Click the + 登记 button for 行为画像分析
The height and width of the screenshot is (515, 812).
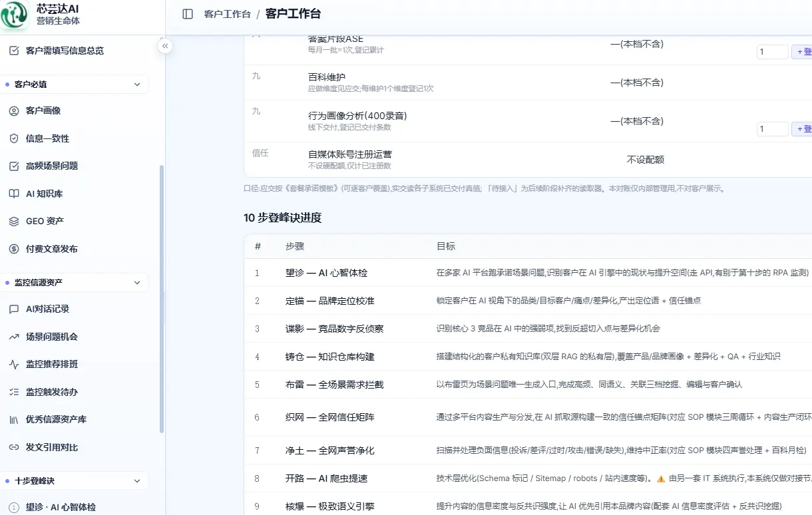802,129
